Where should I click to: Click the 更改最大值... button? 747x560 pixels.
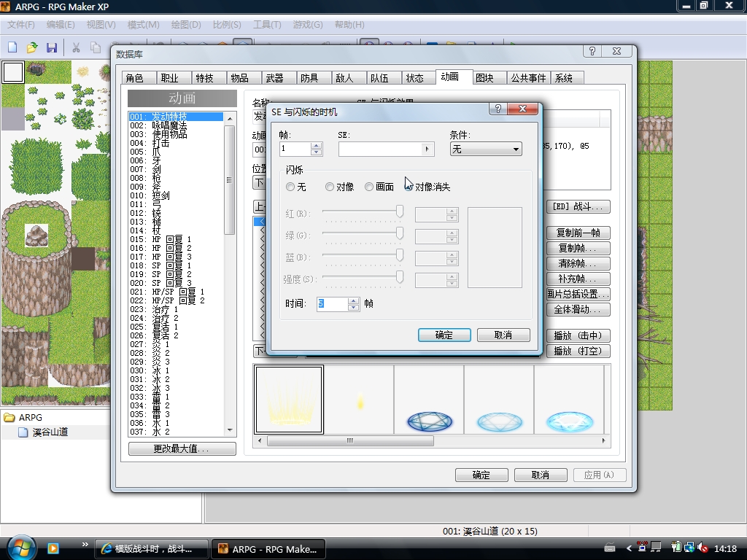(182, 449)
